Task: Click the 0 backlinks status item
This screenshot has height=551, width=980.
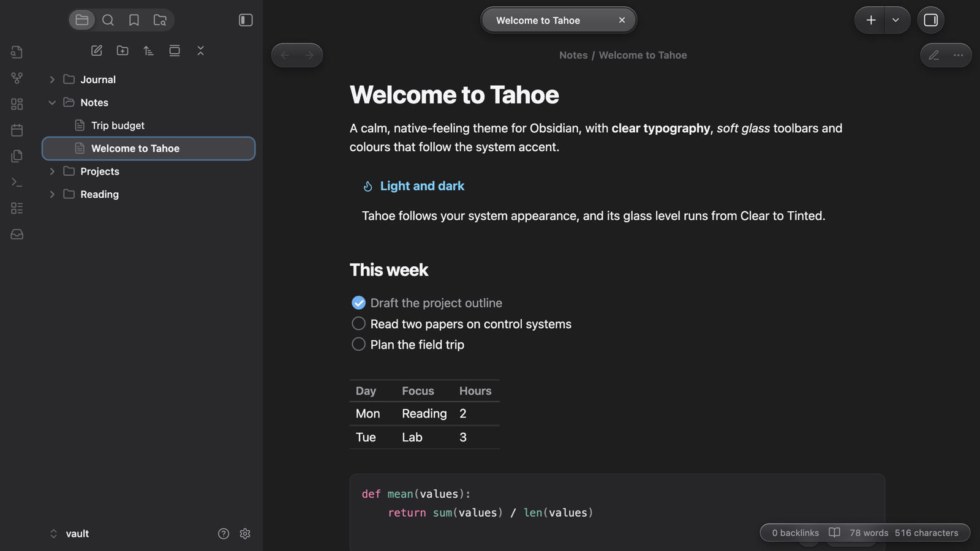Action: point(795,533)
